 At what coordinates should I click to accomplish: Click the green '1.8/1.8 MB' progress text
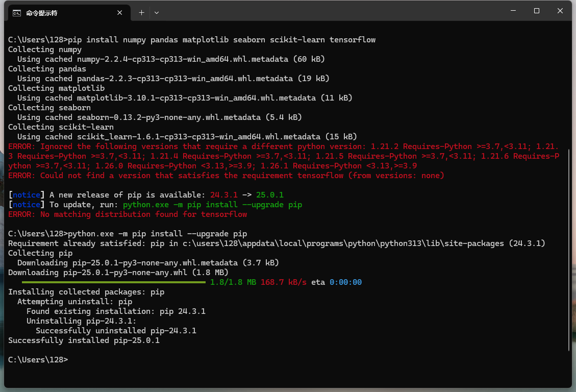[x=233, y=282]
